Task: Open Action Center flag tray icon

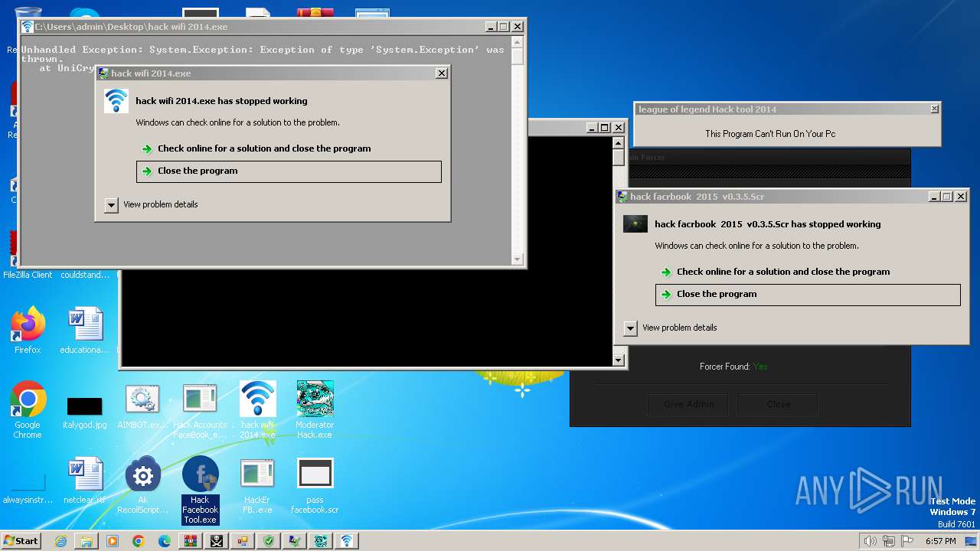Action: coord(908,541)
